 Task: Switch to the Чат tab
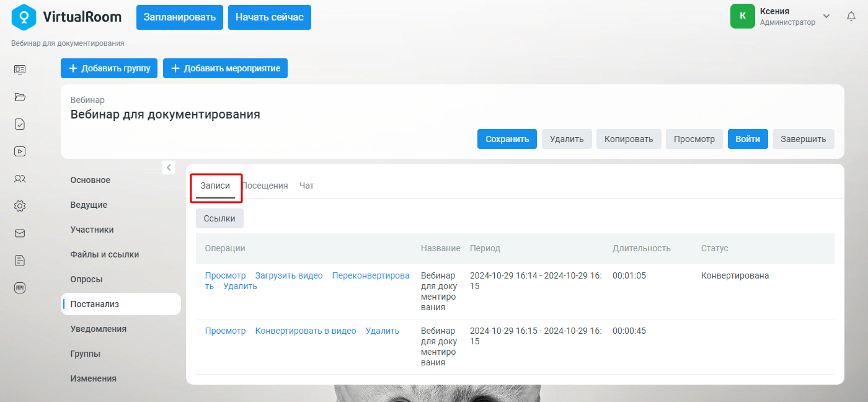307,185
